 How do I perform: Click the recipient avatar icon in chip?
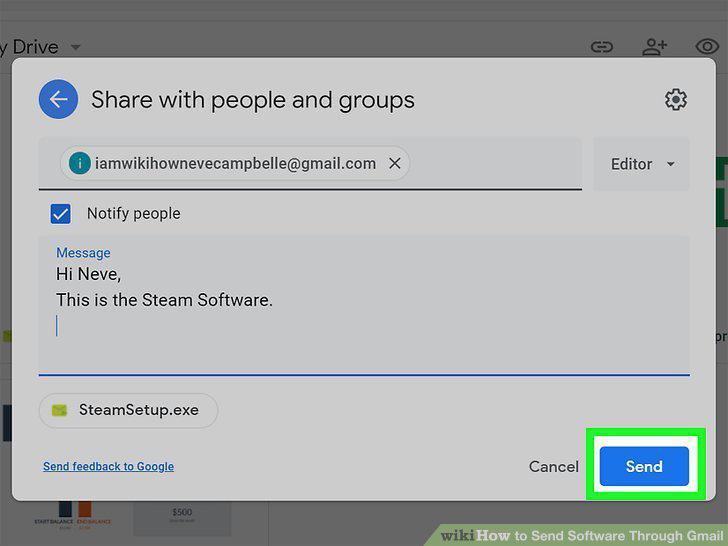pos(80,163)
